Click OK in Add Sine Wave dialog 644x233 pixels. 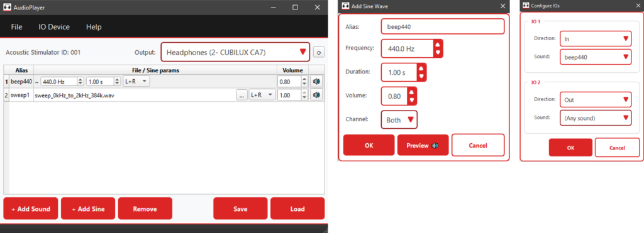click(x=369, y=145)
